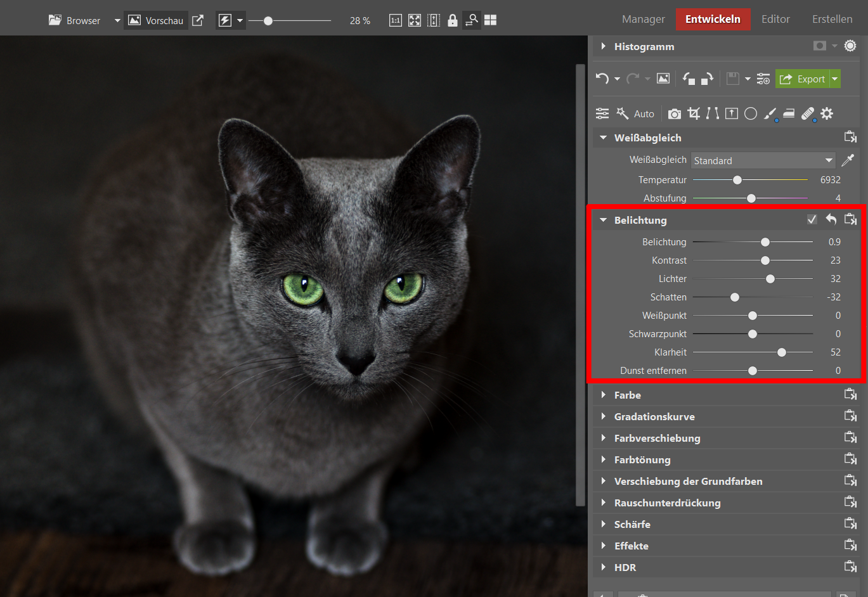Toggle the histogram clipping indicator
This screenshot has height=597, width=868.
click(850, 46)
